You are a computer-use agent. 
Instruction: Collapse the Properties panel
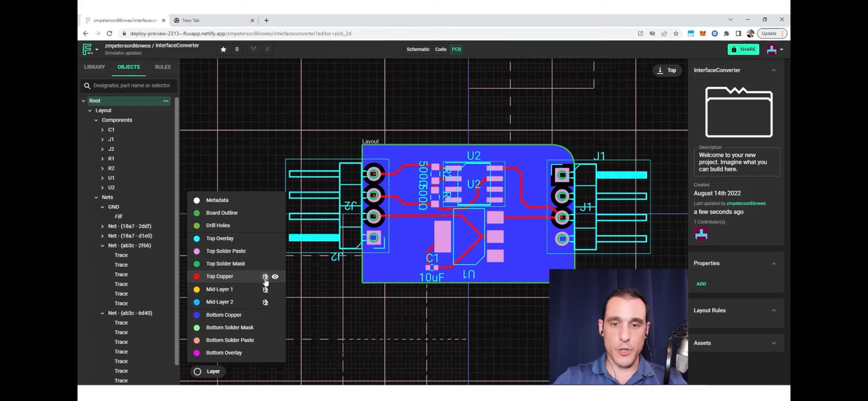coord(773,263)
